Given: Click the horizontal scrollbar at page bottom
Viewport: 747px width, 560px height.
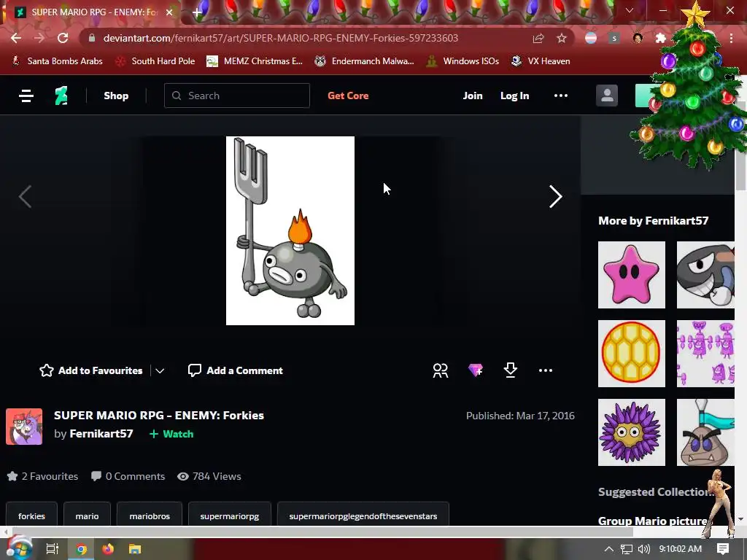Looking at the screenshot, I should coord(322,532).
